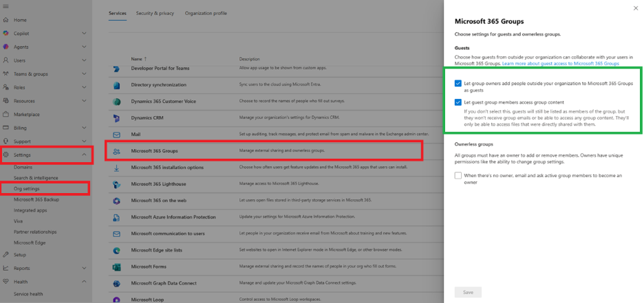Open the Organization profile tab
644x303 pixels.
point(206,14)
